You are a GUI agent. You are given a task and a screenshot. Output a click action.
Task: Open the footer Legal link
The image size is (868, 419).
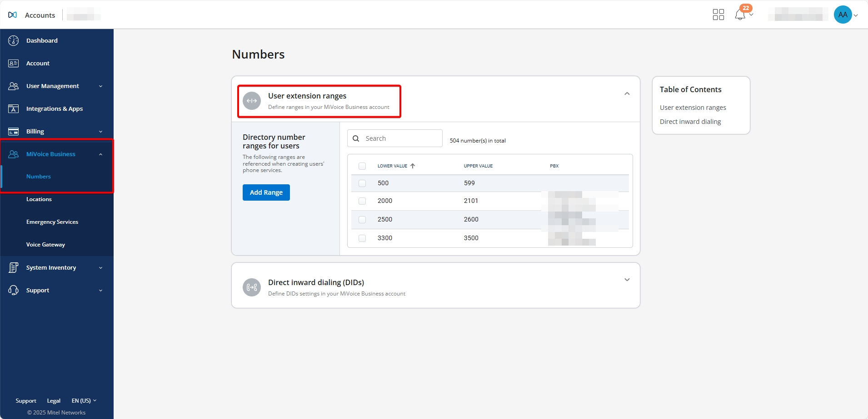pos(54,401)
